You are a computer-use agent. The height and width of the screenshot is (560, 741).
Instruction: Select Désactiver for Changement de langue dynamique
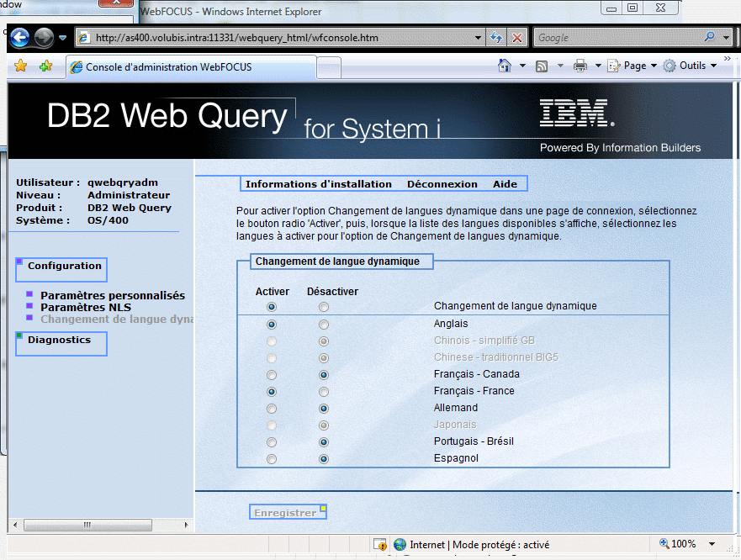click(323, 307)
